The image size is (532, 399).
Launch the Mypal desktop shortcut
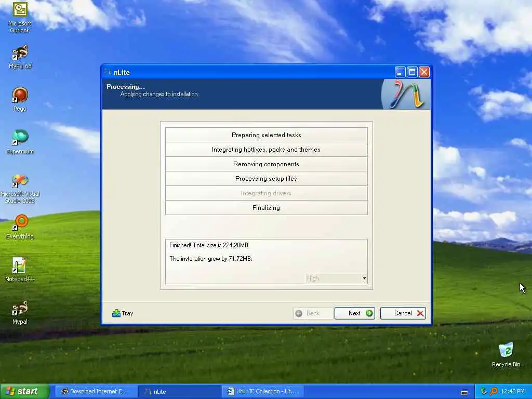pyautogui.click(x=20, y=312)
